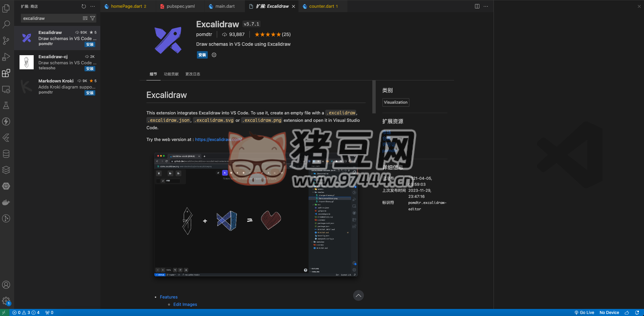644x316 pixels.
Task: Select the 更改日志 changelog tab
Action: 193,74
